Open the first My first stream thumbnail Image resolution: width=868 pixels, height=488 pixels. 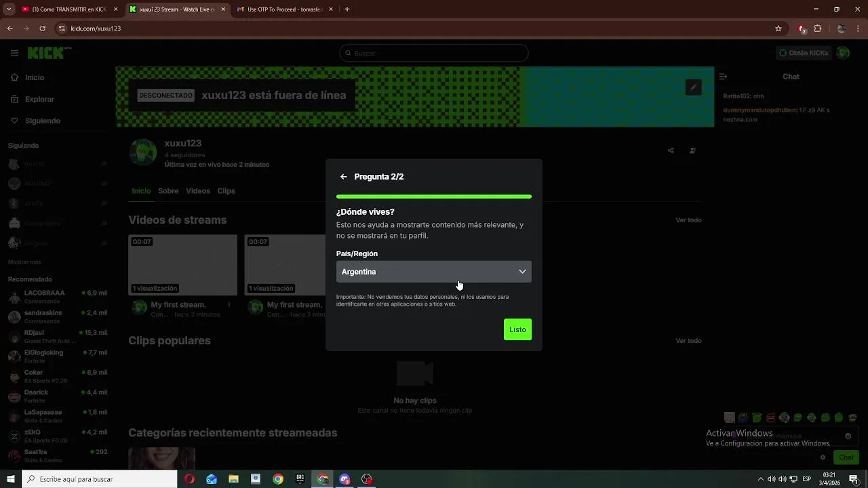tap(183, 265)
